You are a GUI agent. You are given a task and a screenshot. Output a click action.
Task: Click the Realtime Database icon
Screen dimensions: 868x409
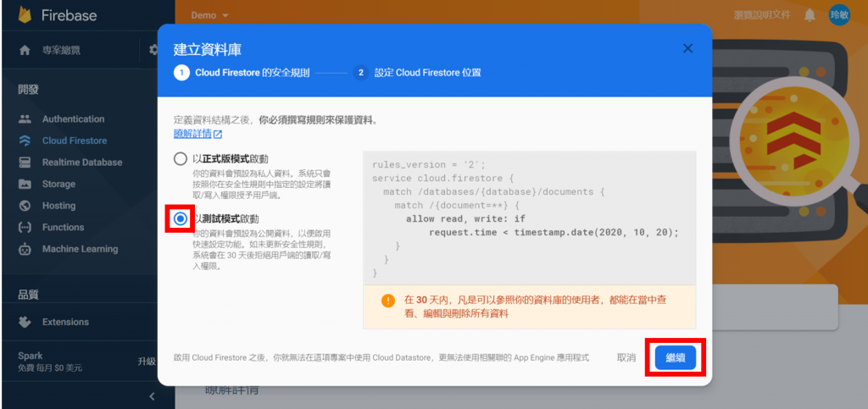[x=25, y=163]
